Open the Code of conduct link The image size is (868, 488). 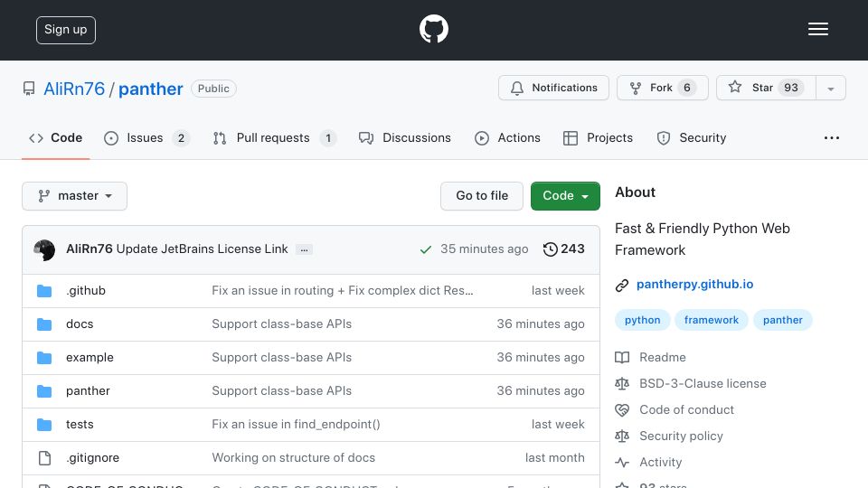[686, 410]
